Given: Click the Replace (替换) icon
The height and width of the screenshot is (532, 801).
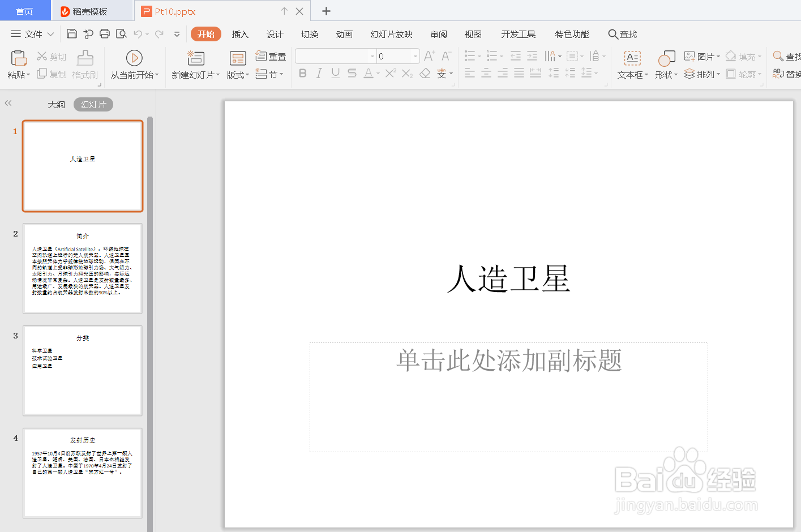Looking at the screenshot, I should point(778,74).
